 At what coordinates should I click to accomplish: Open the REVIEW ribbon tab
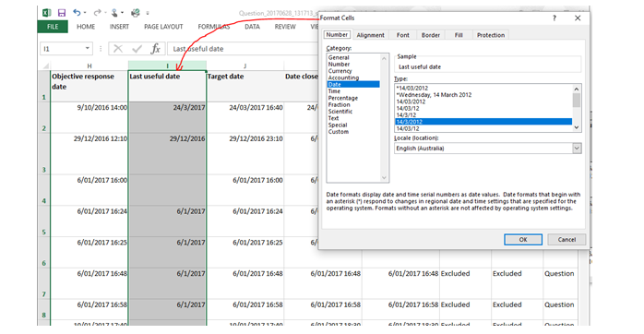tap(285, 27)
